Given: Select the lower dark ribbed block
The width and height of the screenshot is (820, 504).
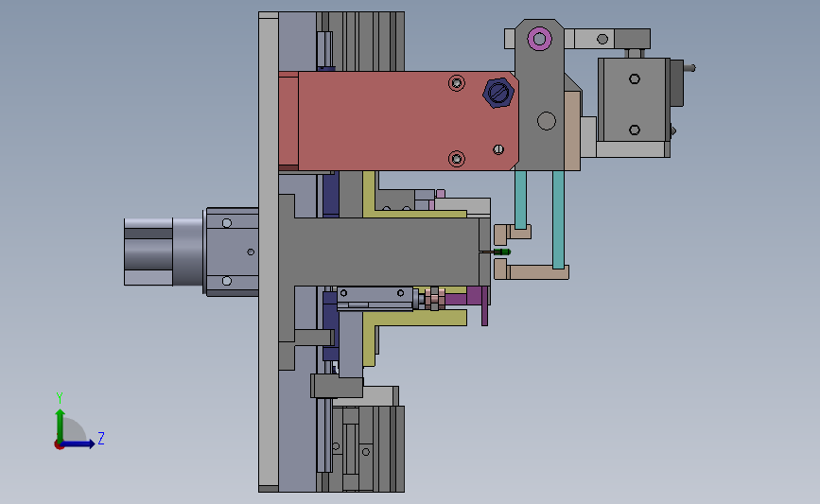Looking at the screenshot, I should point(366,448).
